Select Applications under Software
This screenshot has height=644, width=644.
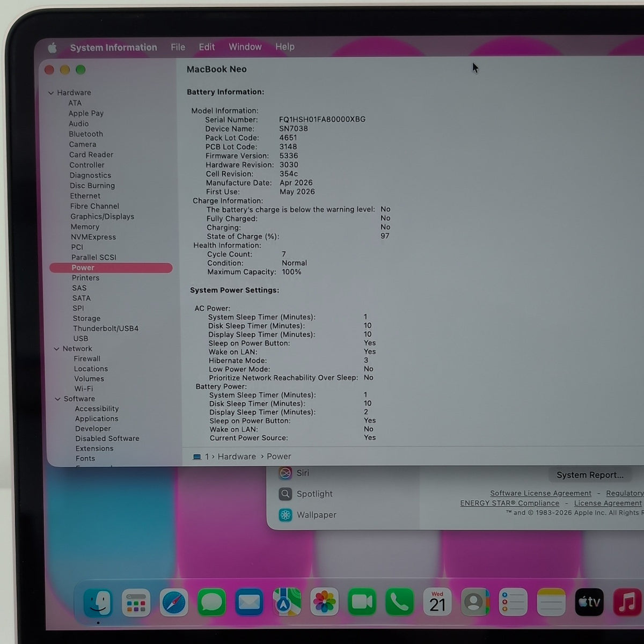coord(97,419)
